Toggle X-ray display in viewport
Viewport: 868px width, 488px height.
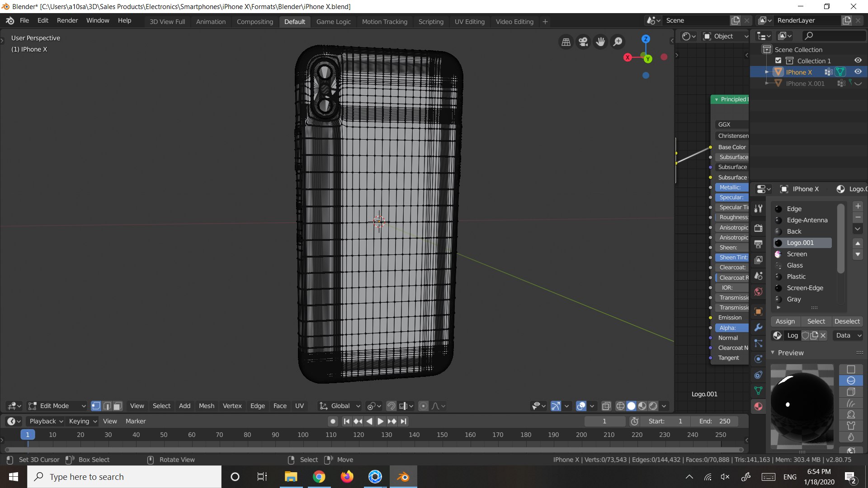coord(606,406)
